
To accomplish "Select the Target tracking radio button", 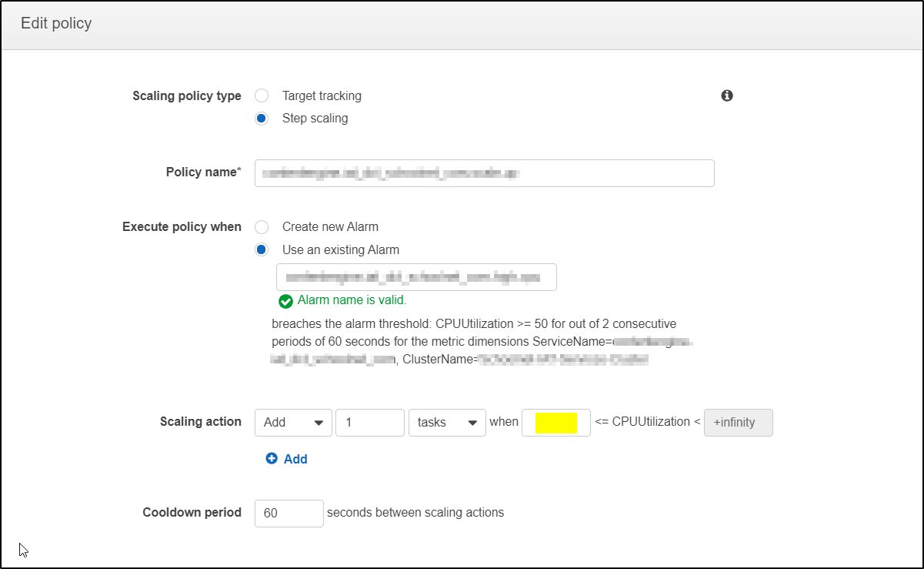I will click(262, 95).
